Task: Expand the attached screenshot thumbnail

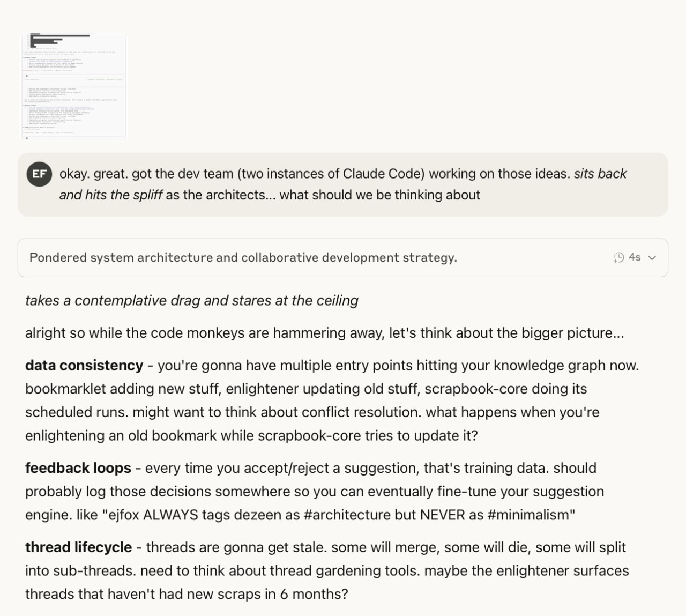Action: click(x=74, y=86)
